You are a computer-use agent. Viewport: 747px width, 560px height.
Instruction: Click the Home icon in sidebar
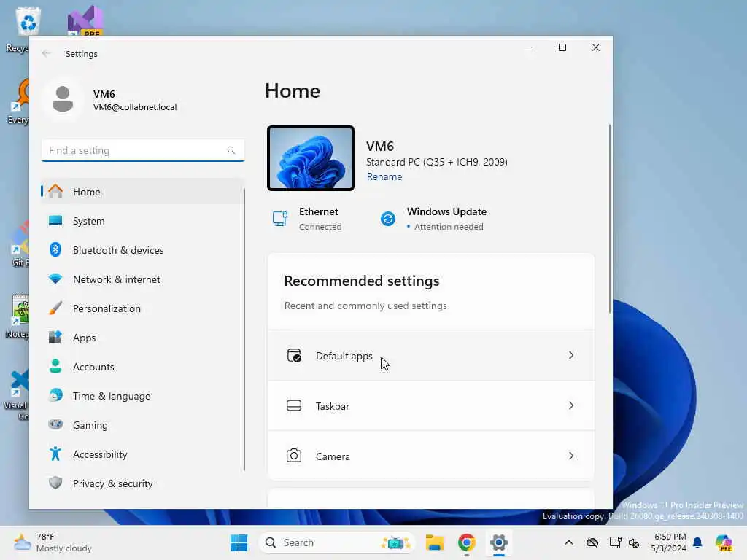click(55, 192)
